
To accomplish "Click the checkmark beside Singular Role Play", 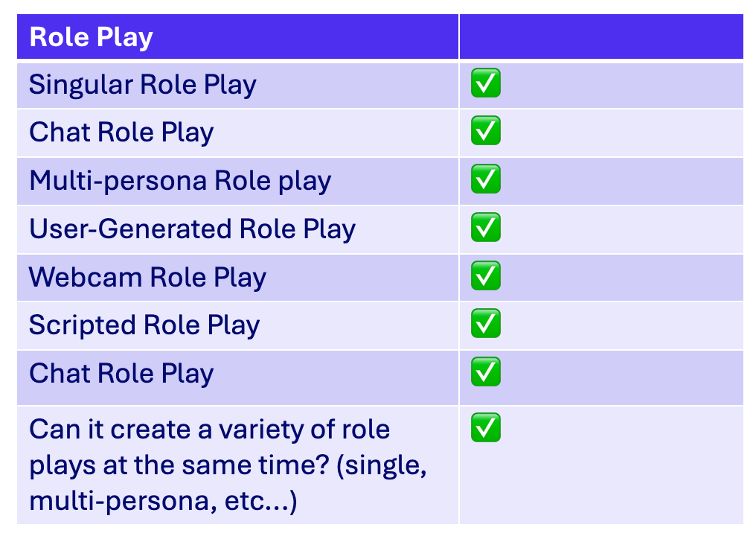I will point(485,84).
